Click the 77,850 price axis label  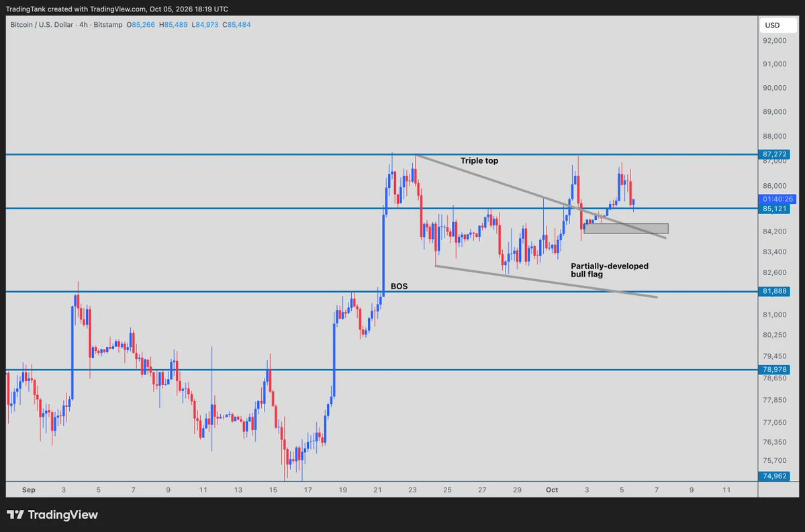click(774, 400)
